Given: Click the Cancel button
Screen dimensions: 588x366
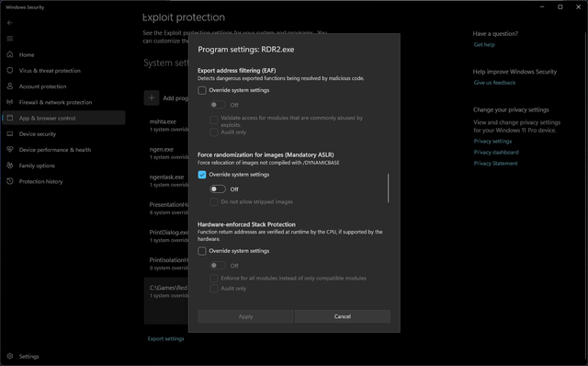Looking at the screenshot, I should pyautogui.click(x=343, y=316).
